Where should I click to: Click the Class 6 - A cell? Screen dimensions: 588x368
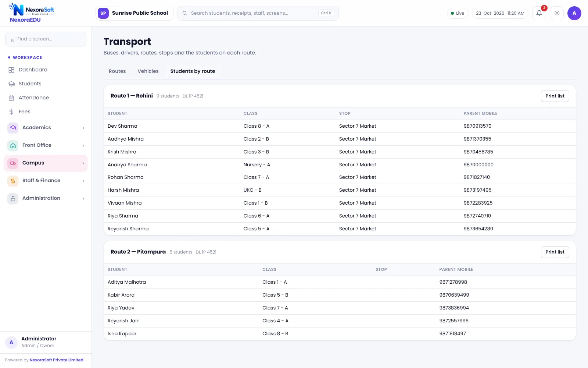pos(257,216)
